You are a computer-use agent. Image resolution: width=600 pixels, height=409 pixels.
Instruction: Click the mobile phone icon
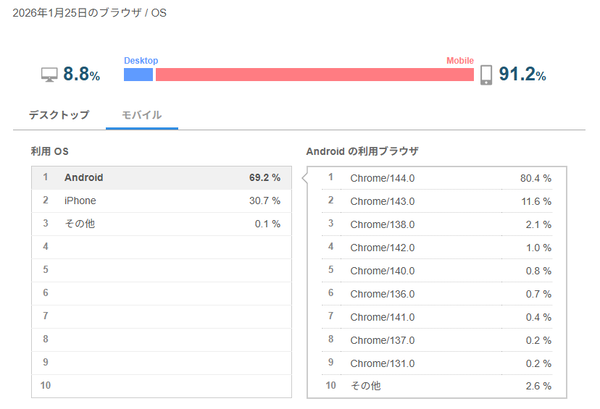click(x=487, y=74)
